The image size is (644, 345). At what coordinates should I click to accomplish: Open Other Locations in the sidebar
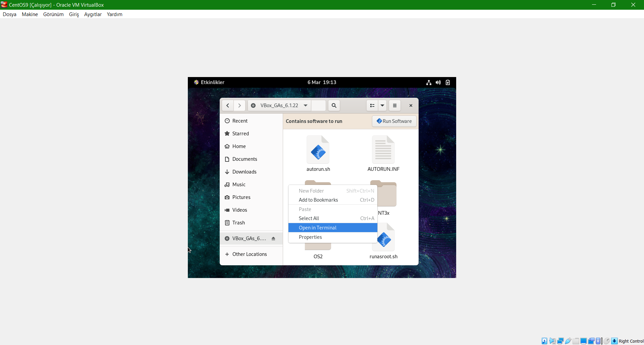[251, 254]
